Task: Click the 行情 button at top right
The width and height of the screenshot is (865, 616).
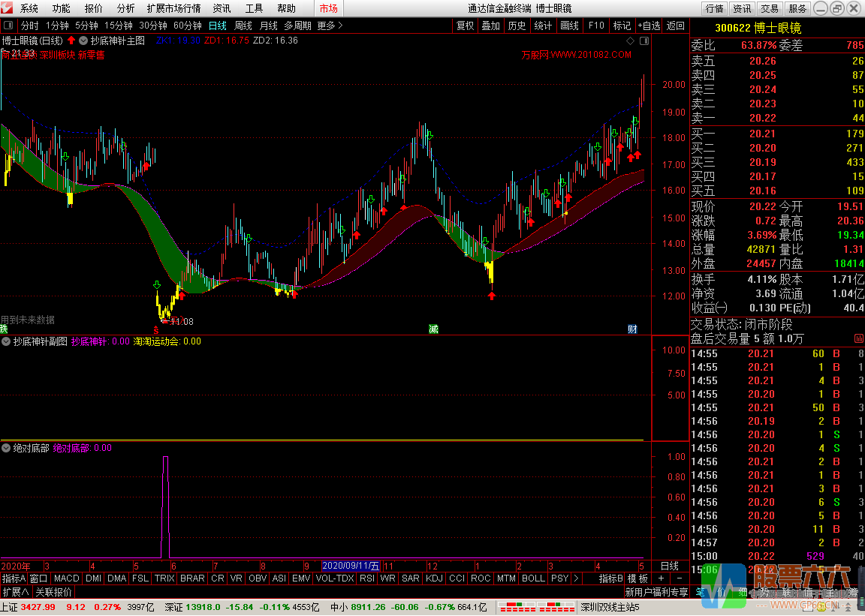Action: [x=714, y=8]
